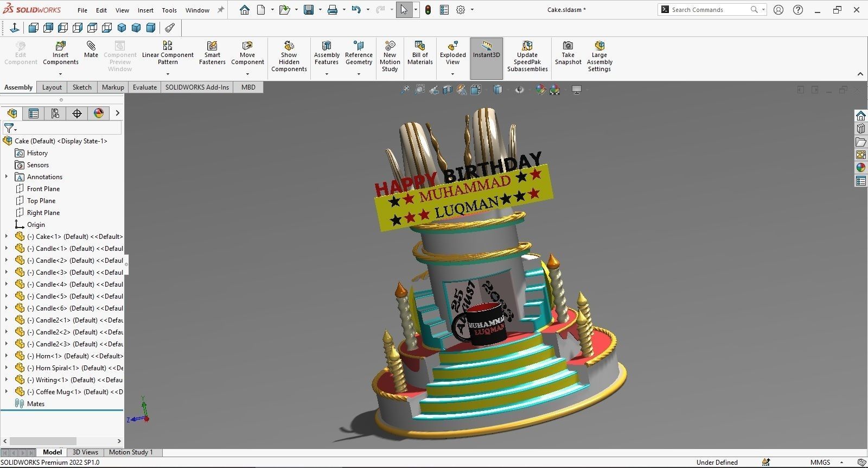Viewport: 868px width, 468px height.
Task: Expand the Horn<1> component node
Action: coord(7,356)
